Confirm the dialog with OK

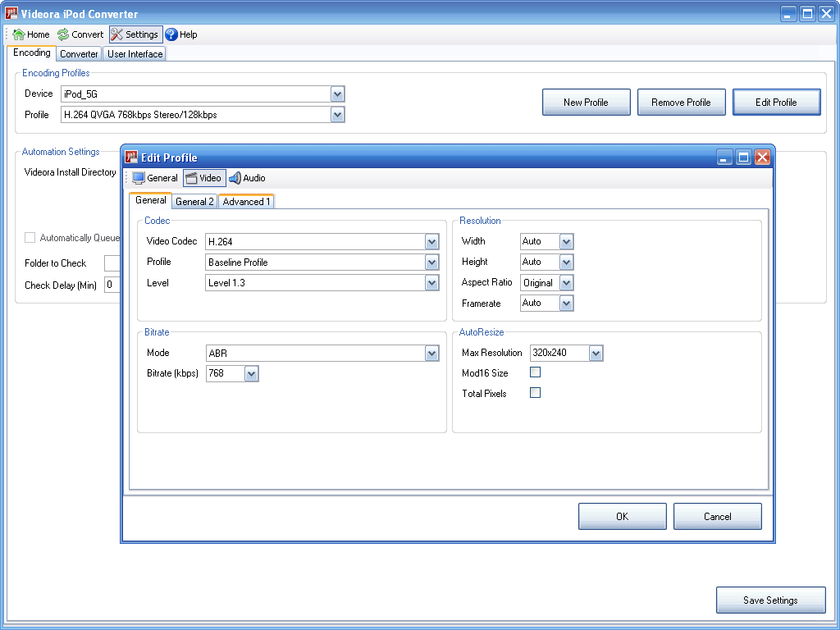point(622,517)
